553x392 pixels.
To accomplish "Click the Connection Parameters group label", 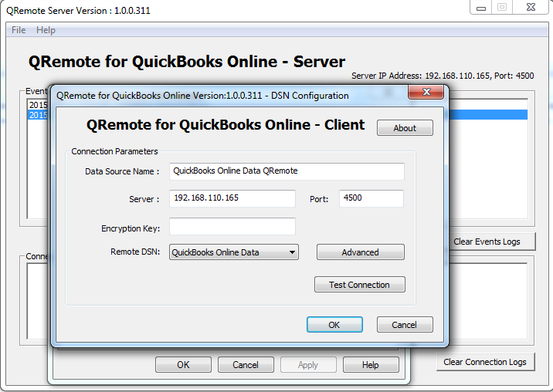I will pos(114,151).
